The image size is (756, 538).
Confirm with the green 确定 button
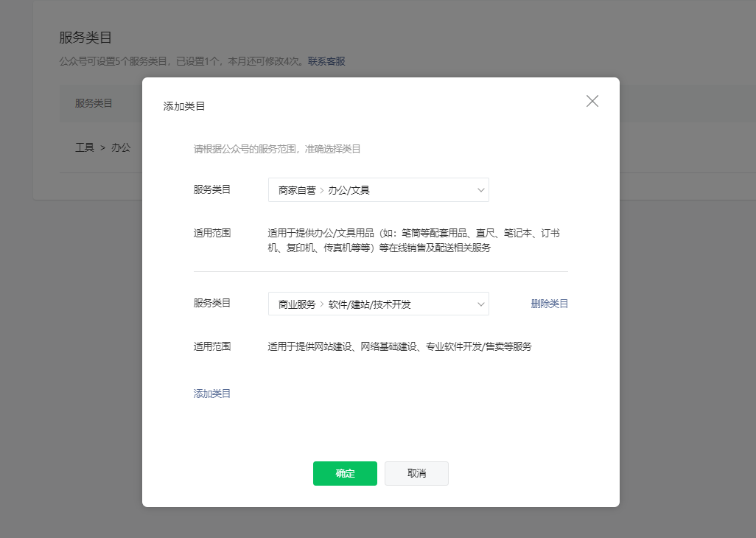tap(345, 473)
